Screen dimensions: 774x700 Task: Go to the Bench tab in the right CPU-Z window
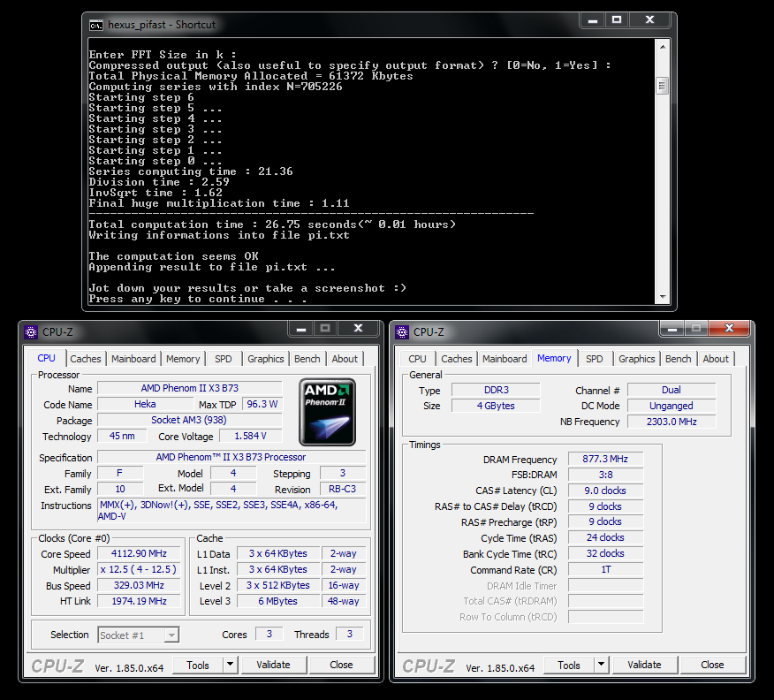point(679,359)
